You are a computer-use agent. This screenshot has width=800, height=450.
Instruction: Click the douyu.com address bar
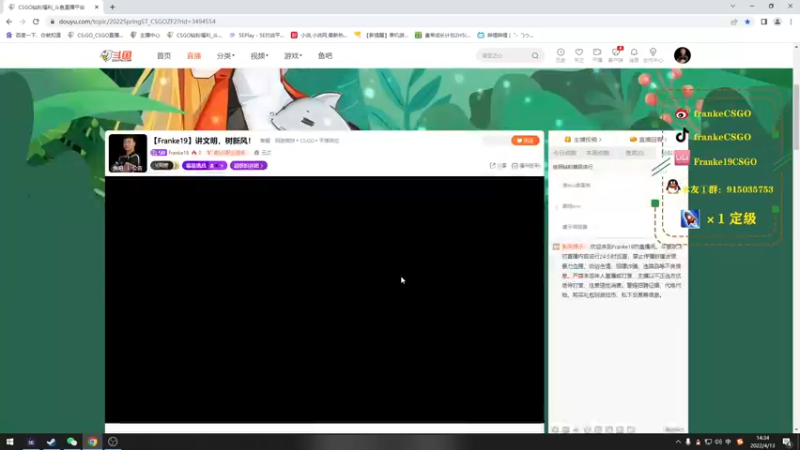pos(388,21)
